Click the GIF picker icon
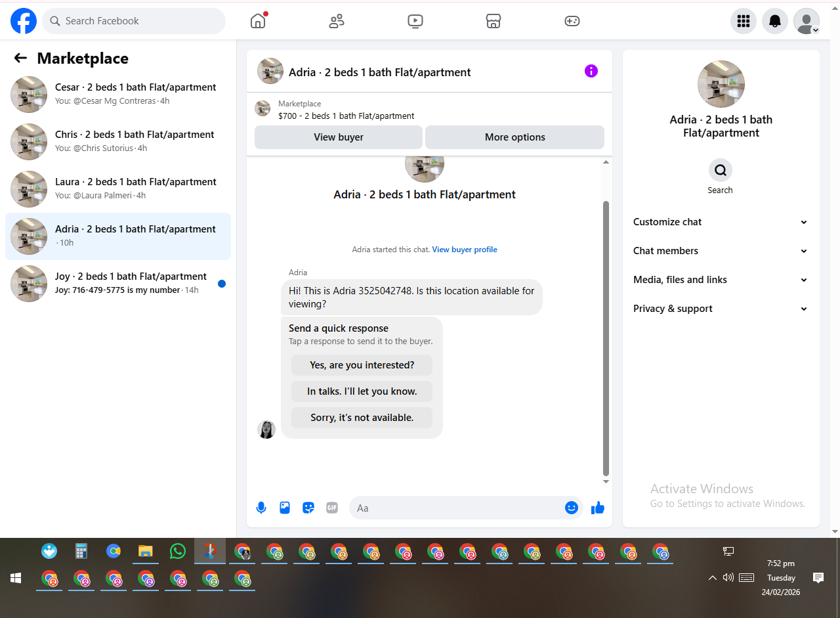The image size is (840, 618). [332, 508]
